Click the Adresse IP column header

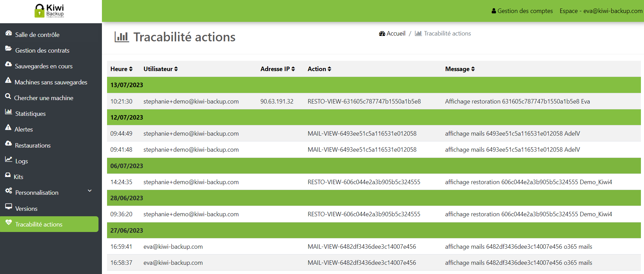278,69
